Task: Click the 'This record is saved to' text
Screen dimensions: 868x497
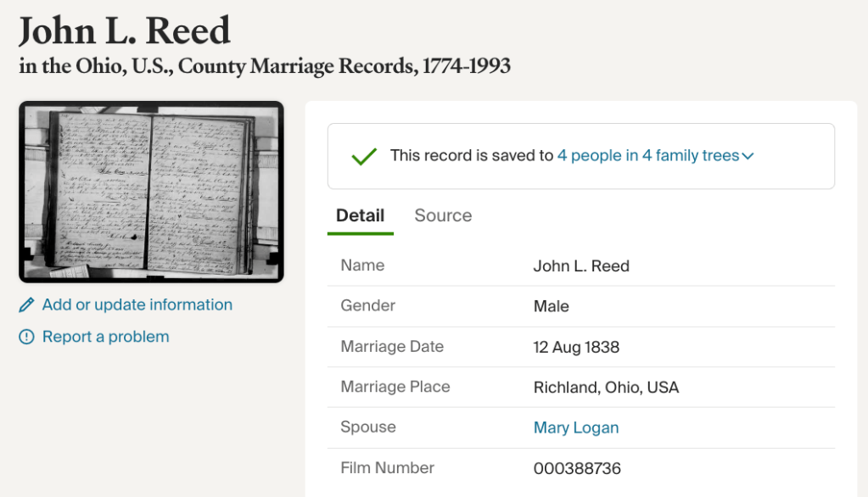Action: point(471,156)
